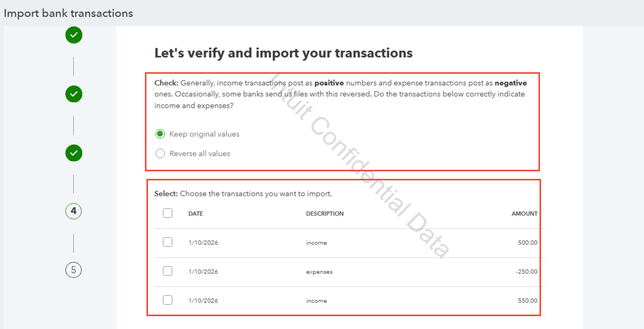644x329 pixels.
Task: Click the DESCRIPTION column header
Action: coord(325,214)
